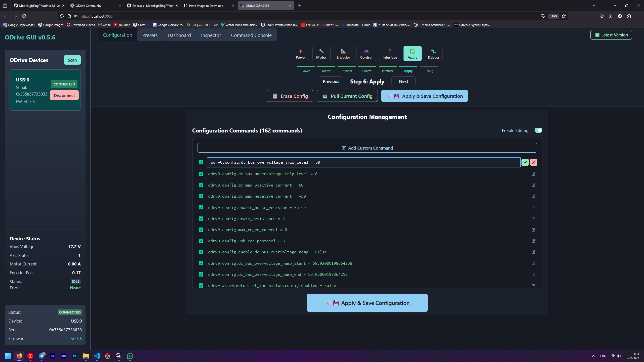
Task: Uncheck the dc_bus_undervoltage_trip_level command
Action: [x=201, y=174]
